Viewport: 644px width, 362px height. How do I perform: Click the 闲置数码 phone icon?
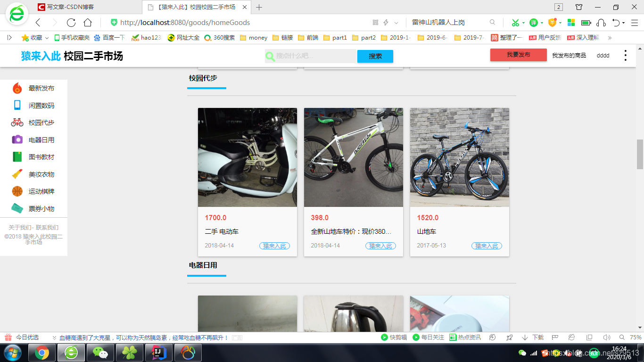17,105
